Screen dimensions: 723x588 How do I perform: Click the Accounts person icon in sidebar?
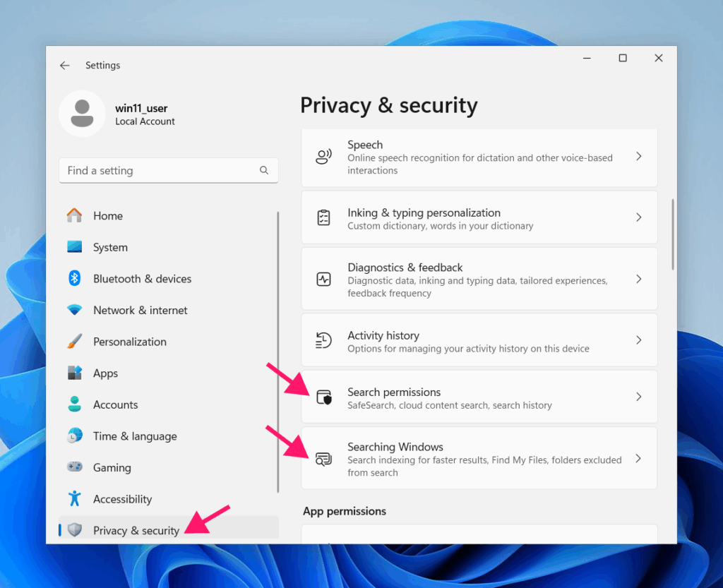tap(74, 404)
